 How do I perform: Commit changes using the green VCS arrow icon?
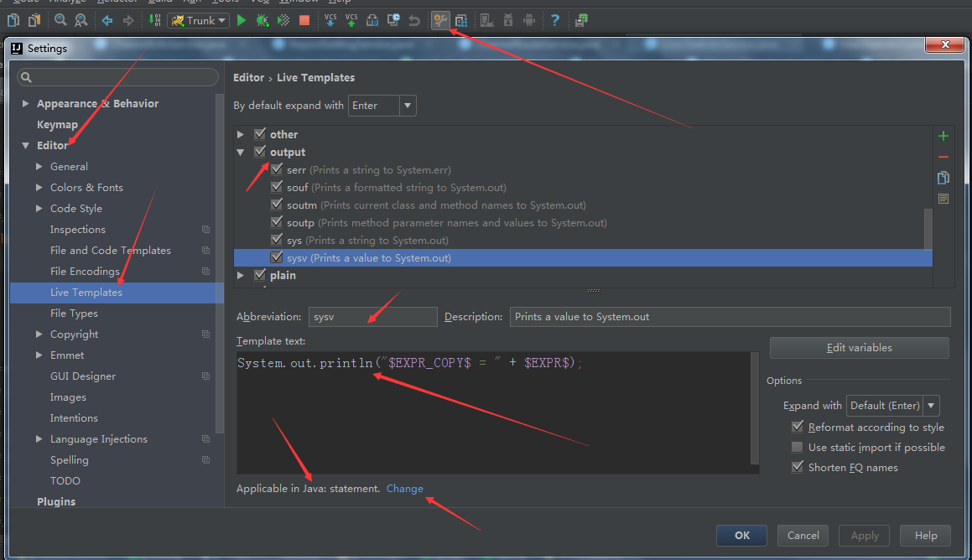point(351,20)
